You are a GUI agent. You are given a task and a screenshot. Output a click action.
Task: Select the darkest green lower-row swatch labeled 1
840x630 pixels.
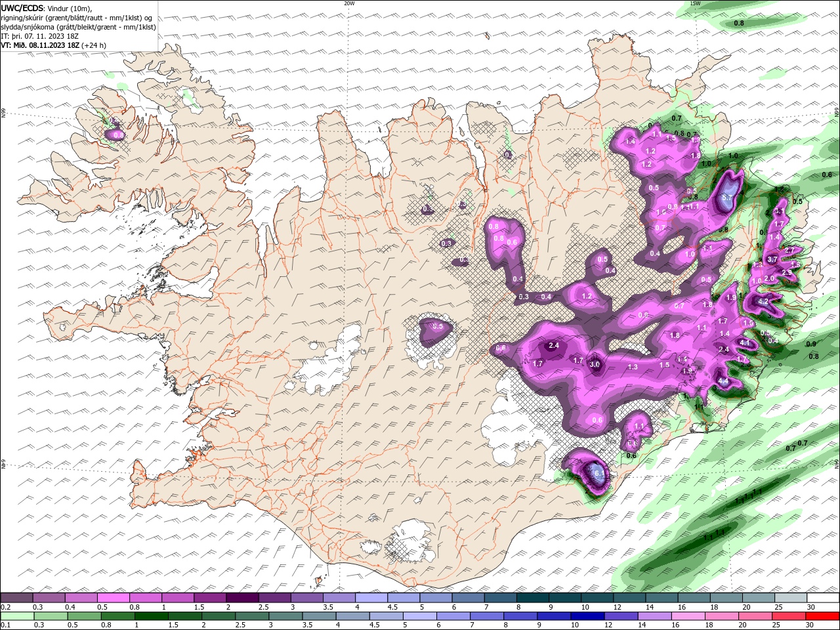click(x=151, y=616)
